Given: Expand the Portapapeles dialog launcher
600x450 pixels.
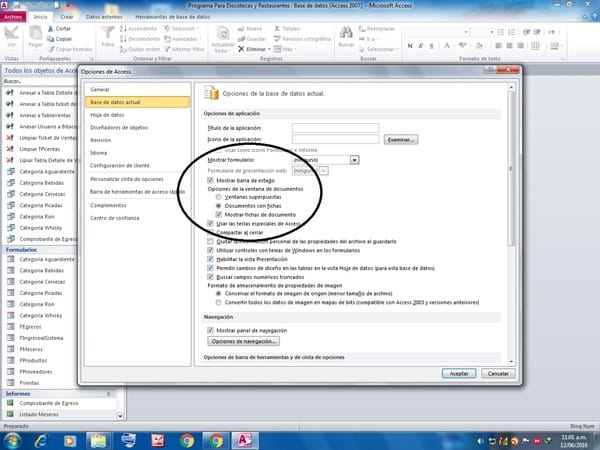Looking at the screenshot, I should click(x=92, y=59).
